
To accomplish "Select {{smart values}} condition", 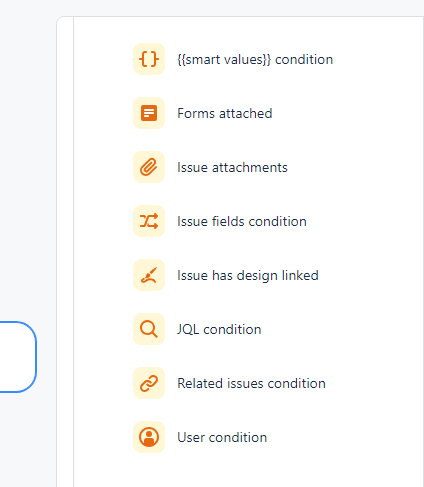I will point(255,60).
